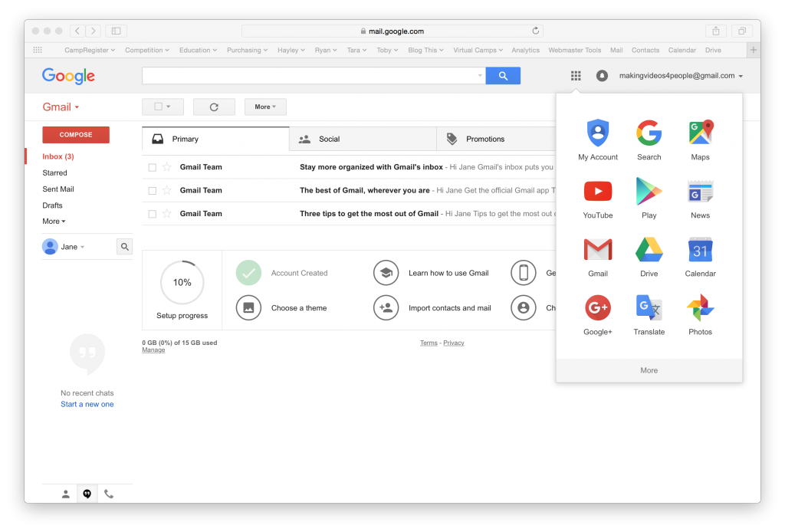Open account menu for makingvideos4people@gmail.com

[x=681, y=76]
